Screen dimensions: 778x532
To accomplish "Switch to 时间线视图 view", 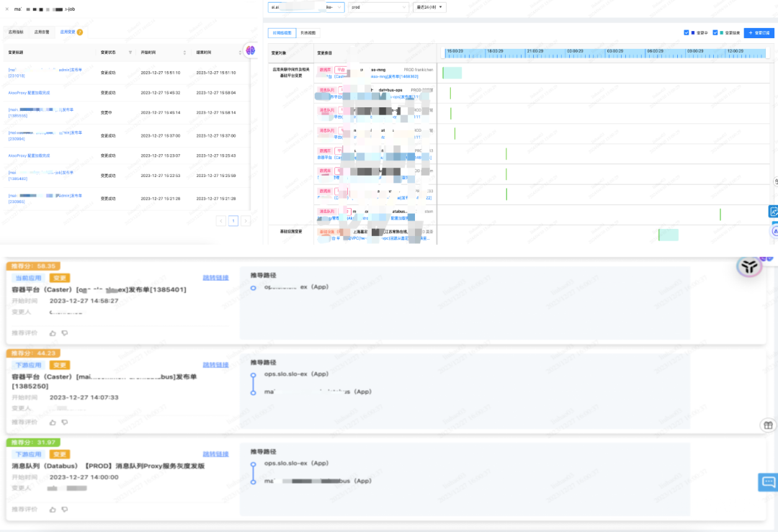I will (282, 32).
